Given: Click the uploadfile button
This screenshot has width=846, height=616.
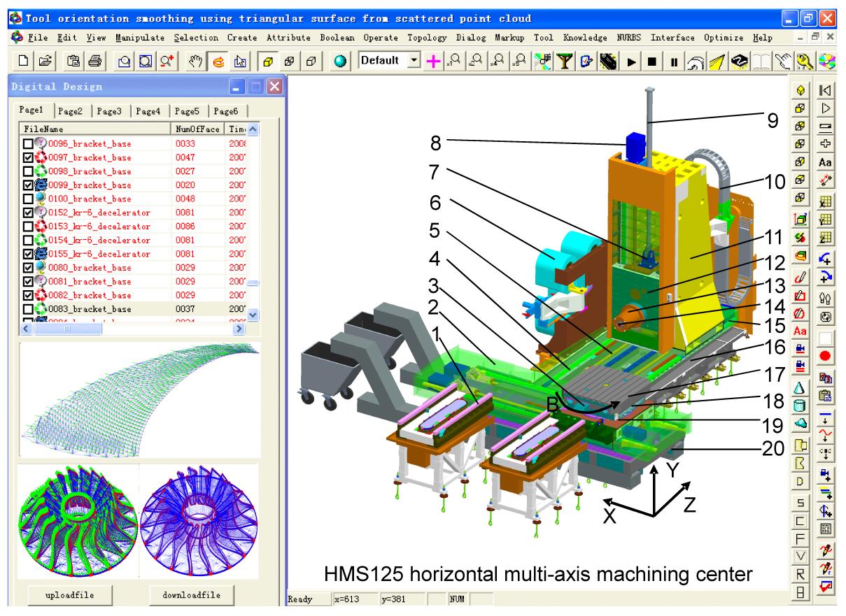Looking at the screenshot, I should tap(70, 595).
